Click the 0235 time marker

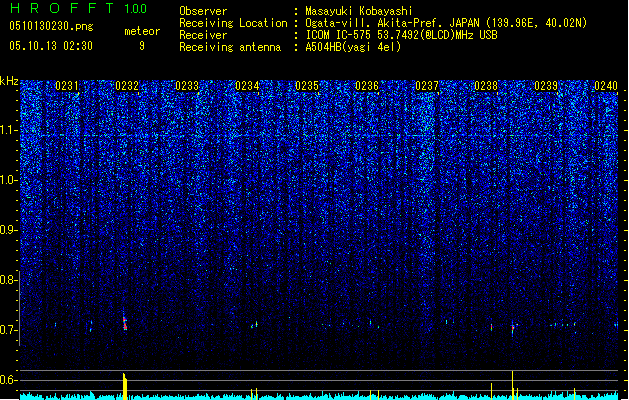[x=307, y=86]
